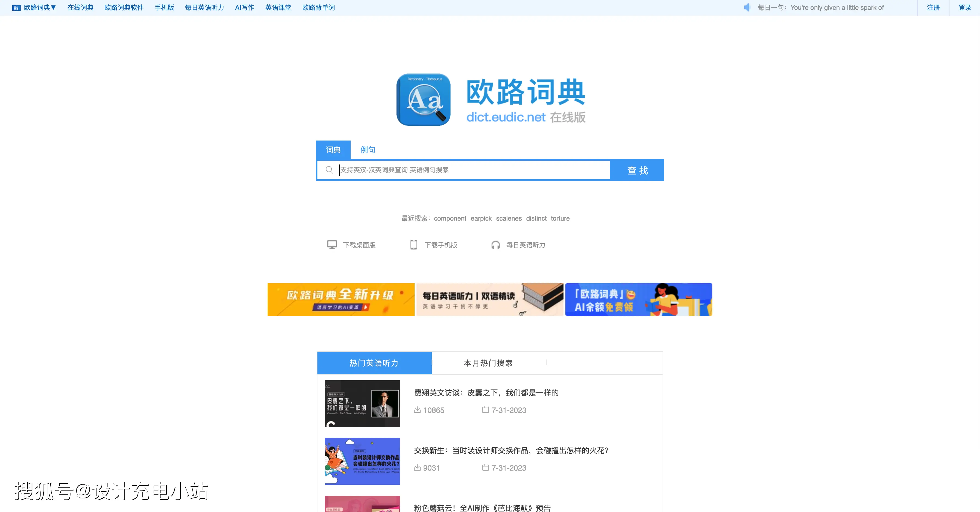Open 欧路背单词 in the top navigation
The height and width of the screenshot is (512, 980).
[318, 8]
